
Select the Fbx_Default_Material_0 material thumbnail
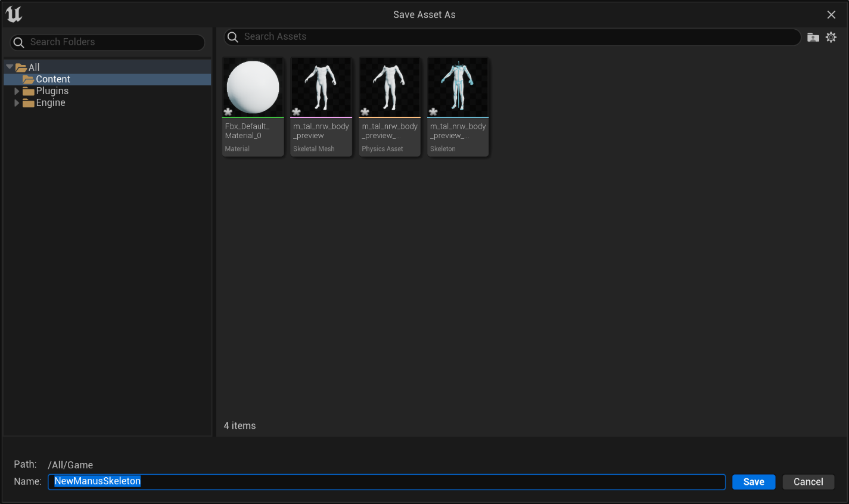click(x=253, y=88)
